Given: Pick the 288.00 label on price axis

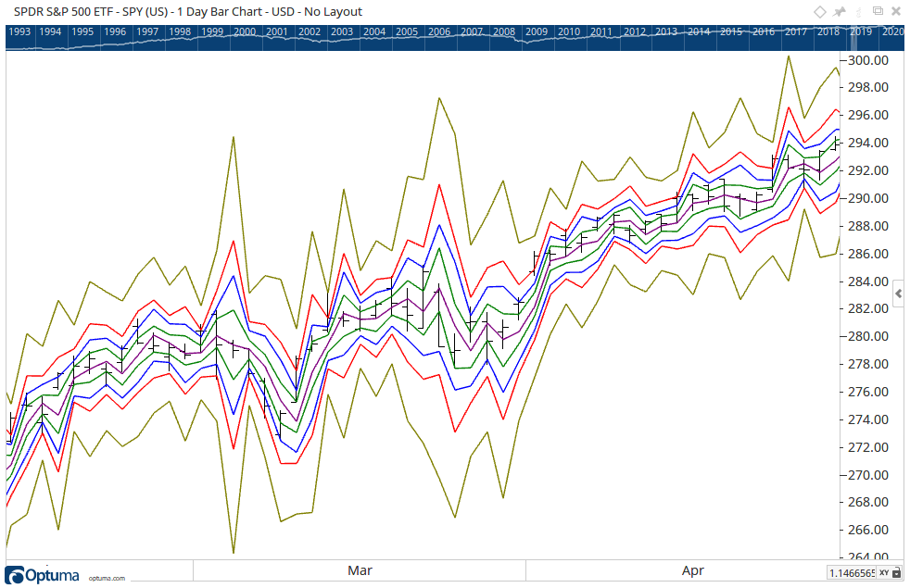Looking at the screenshot, I should coord(868,226).
